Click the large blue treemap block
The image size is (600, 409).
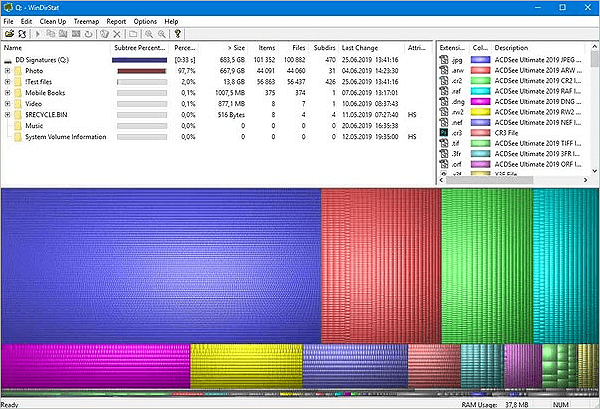[x=160, y=265]
